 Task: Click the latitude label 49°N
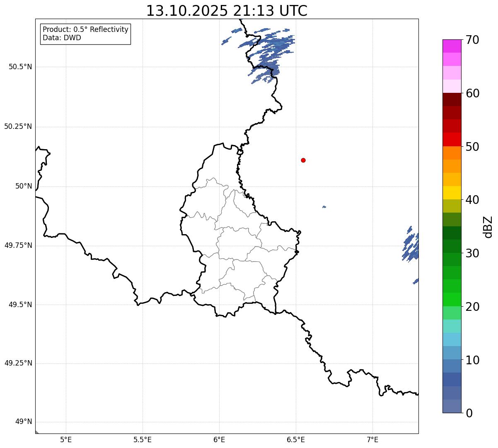click(24, 422)
